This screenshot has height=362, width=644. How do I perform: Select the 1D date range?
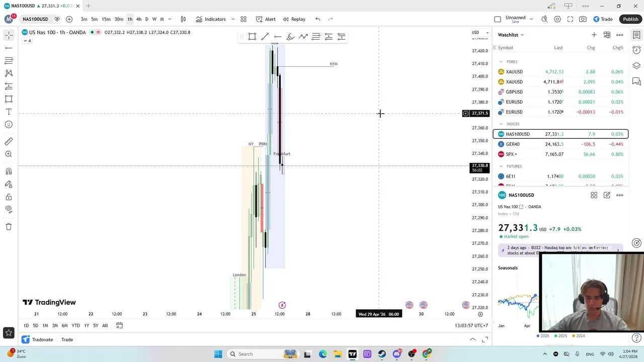pyautogui.click(x=26, y=326)
